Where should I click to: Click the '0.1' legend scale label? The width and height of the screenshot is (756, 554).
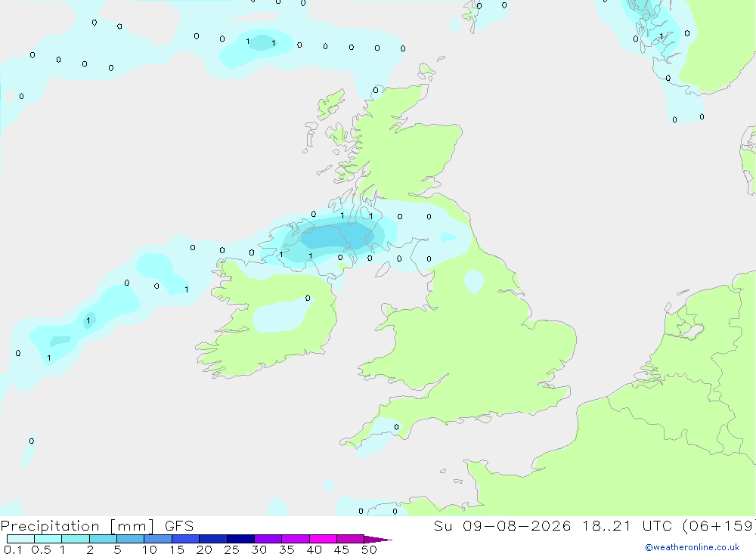pos(13,549)
